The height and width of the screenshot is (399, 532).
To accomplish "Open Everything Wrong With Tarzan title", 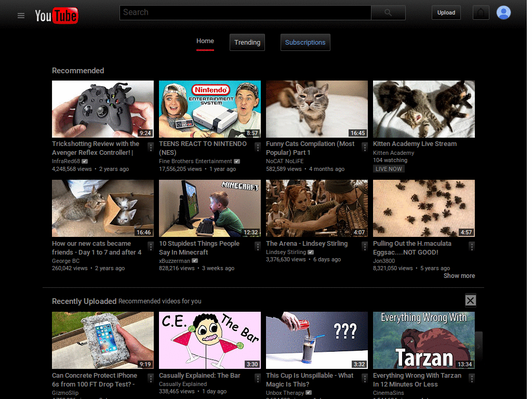I will 417,380.
